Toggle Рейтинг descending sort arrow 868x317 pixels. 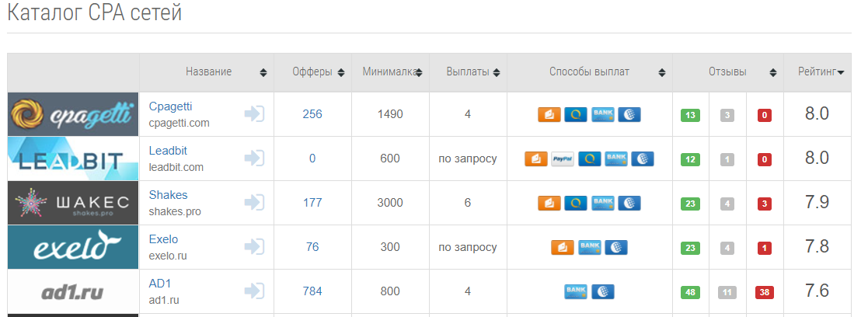pos(841,72)
